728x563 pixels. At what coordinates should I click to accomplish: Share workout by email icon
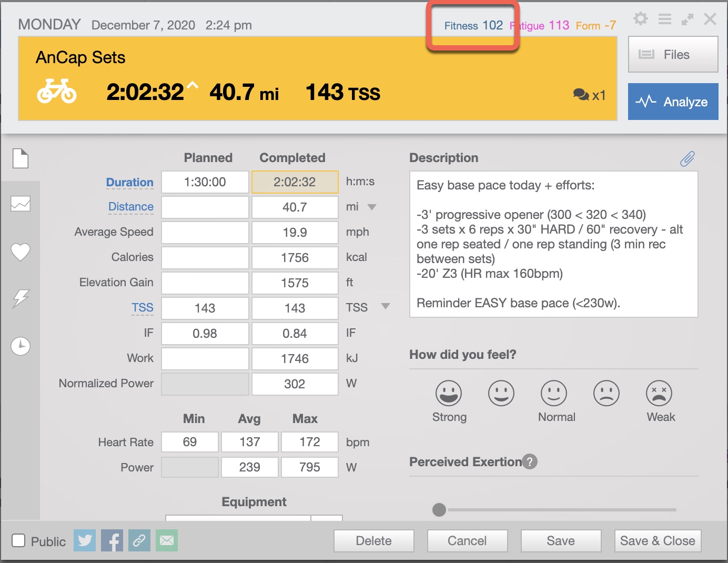coord(167,540)
